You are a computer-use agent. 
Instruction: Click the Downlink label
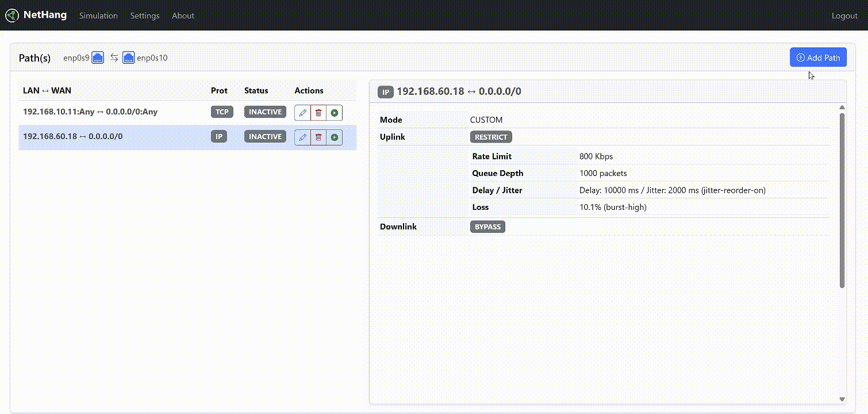(398, 227)
